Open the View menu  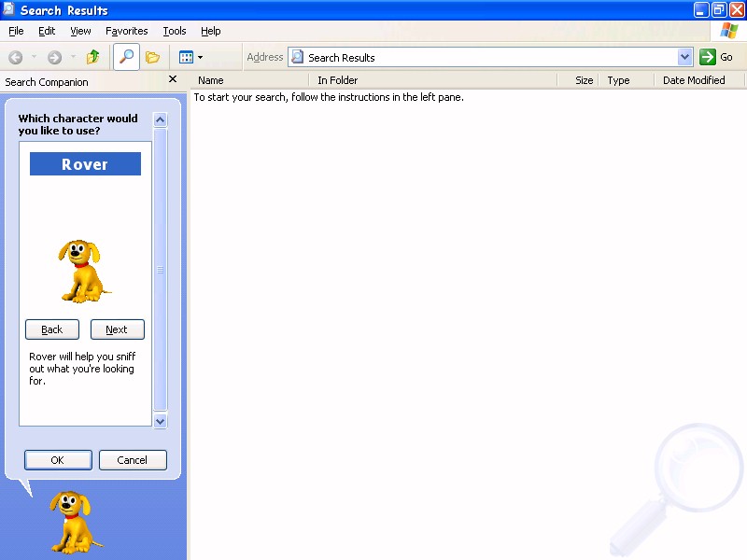coord(80,31)
